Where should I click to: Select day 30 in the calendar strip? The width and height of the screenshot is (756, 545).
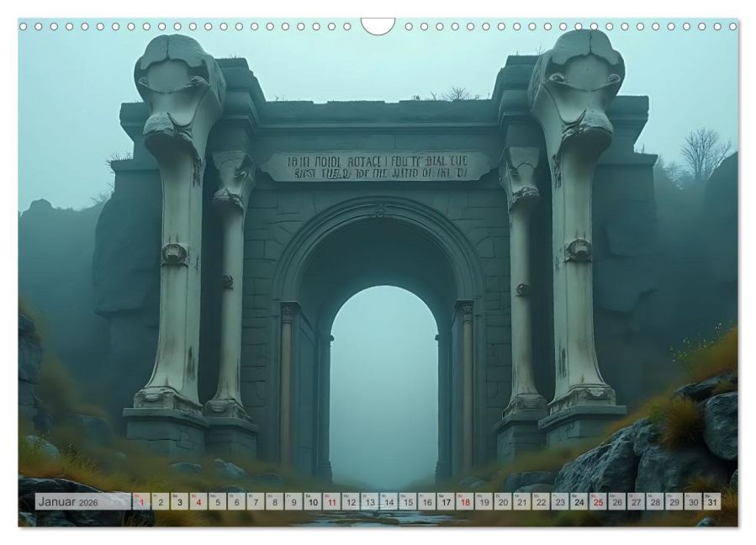click(x=694, y=501)
